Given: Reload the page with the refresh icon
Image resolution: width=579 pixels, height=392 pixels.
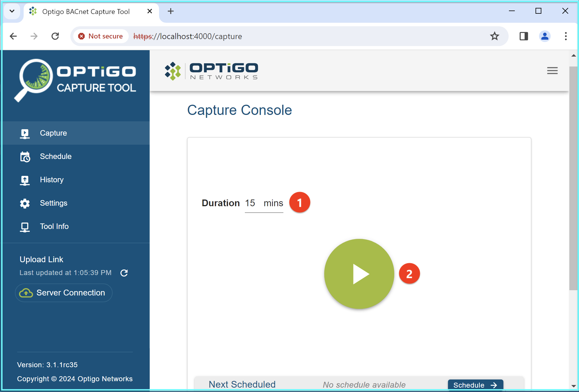Looking at the screenshot, I should tap(55, 36).
